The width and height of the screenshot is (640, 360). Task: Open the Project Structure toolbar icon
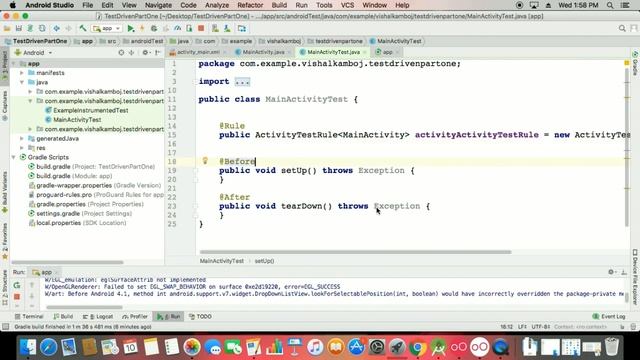242,29
